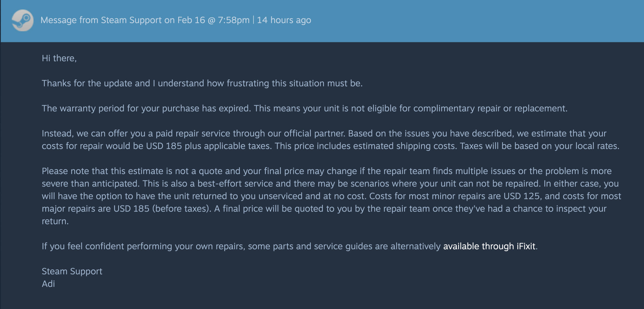Click the 'Thanks for the update' sentence
The image size is (644, 309).
(96, 83)
